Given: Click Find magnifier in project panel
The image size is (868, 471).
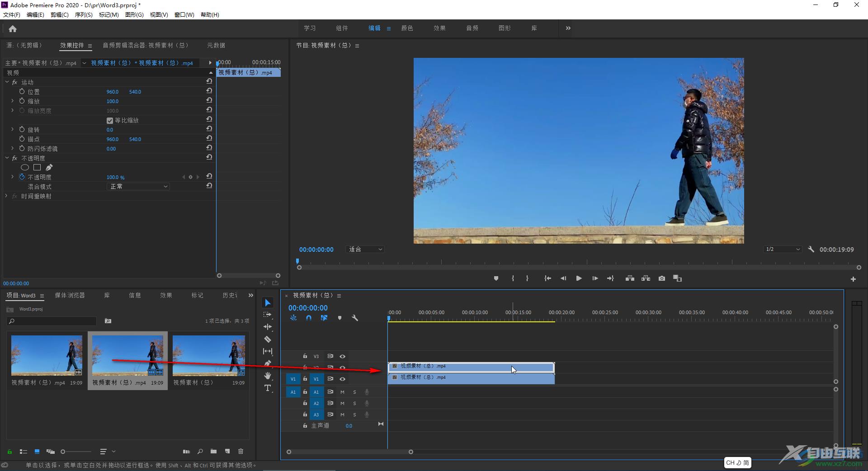Looking at the screenshot, I should pyautogui.click(x=200, y=451).
